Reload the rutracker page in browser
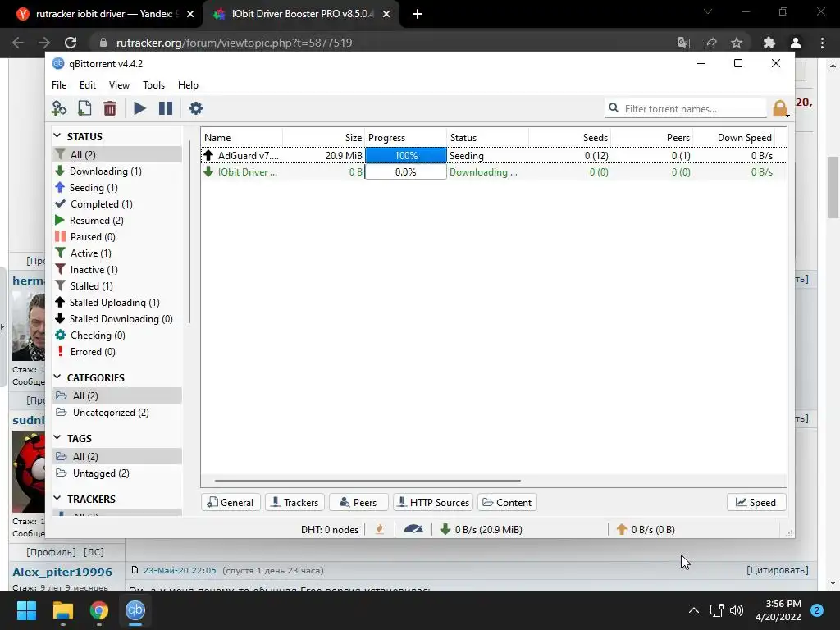 point(71,43)
